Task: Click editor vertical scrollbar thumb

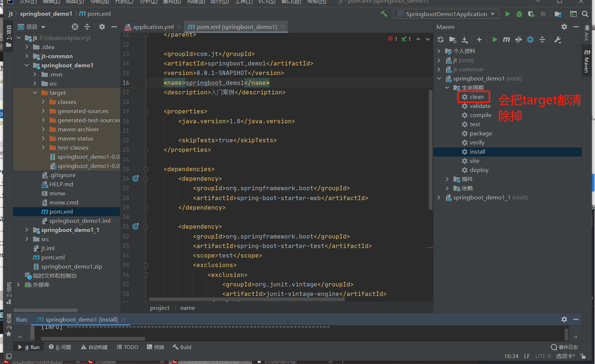Action: pyautogui.click(x=430, y=150)
